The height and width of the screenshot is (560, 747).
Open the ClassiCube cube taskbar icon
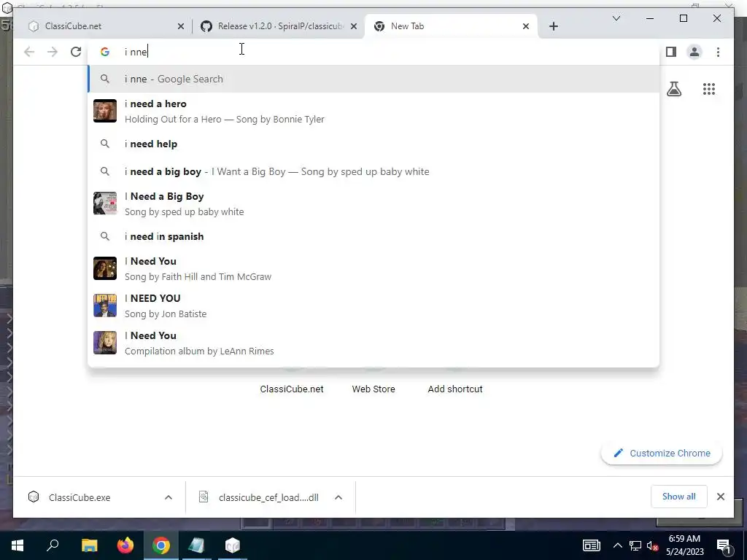(x=233, y=545)
